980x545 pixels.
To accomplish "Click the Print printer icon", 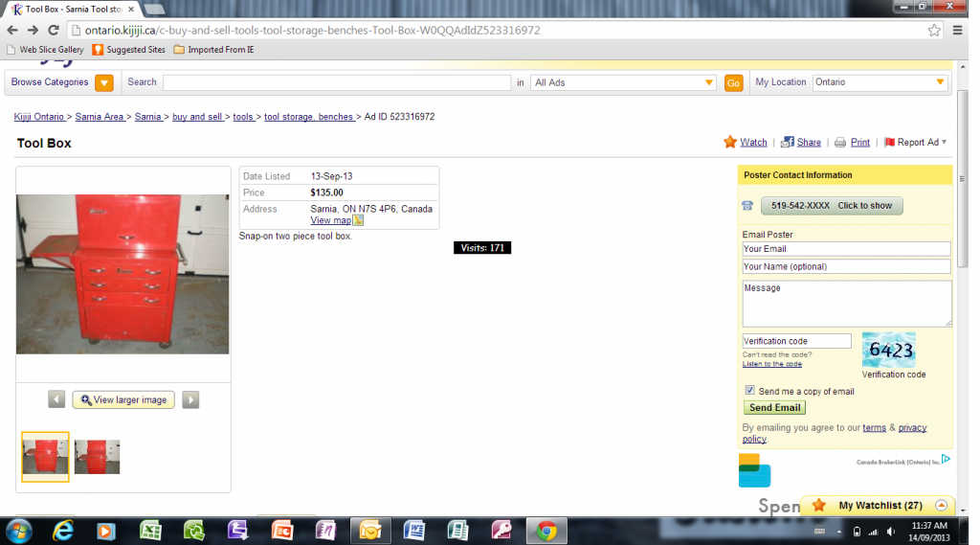I will point(840,143).
